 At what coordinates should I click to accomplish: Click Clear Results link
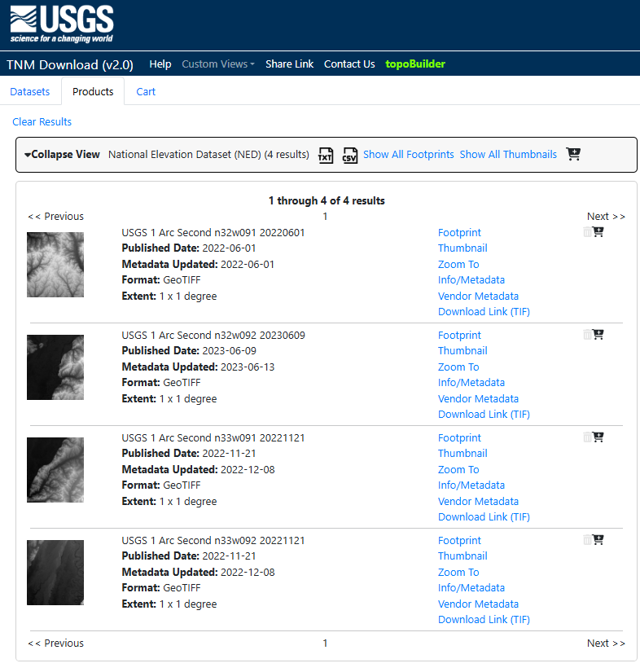pos(42,121)
